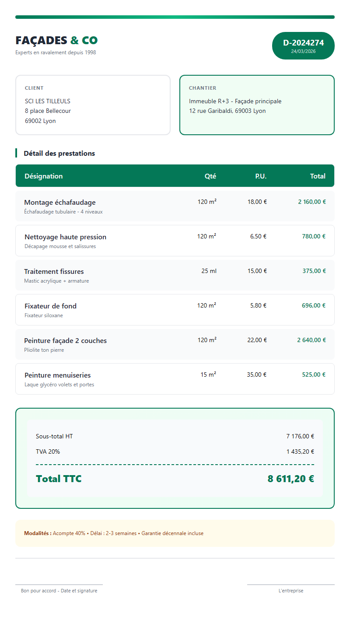Click the D-2024274 quote number badge

tap(303, 45)
